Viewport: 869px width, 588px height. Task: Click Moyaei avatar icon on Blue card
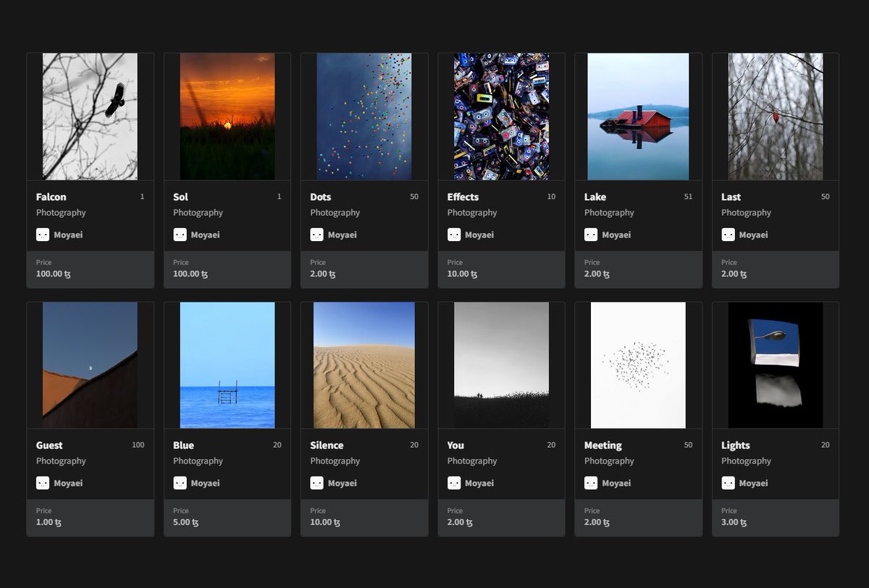tap(180, 483)
